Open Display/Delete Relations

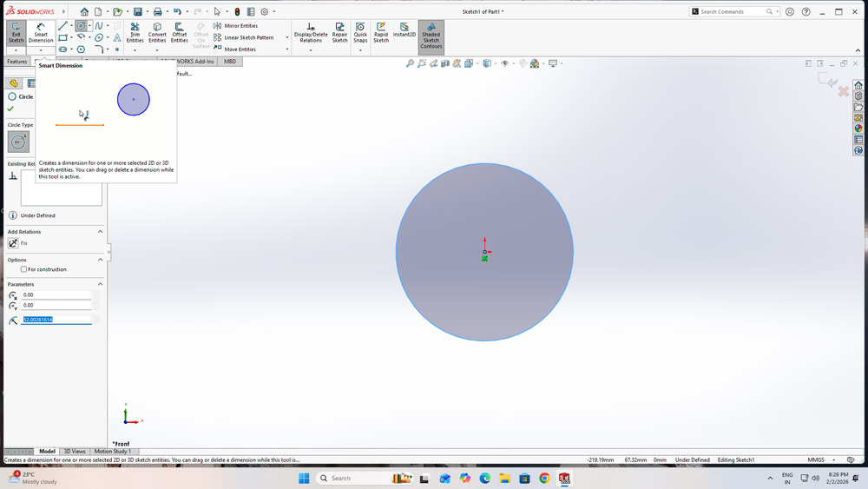pos(311,33)
